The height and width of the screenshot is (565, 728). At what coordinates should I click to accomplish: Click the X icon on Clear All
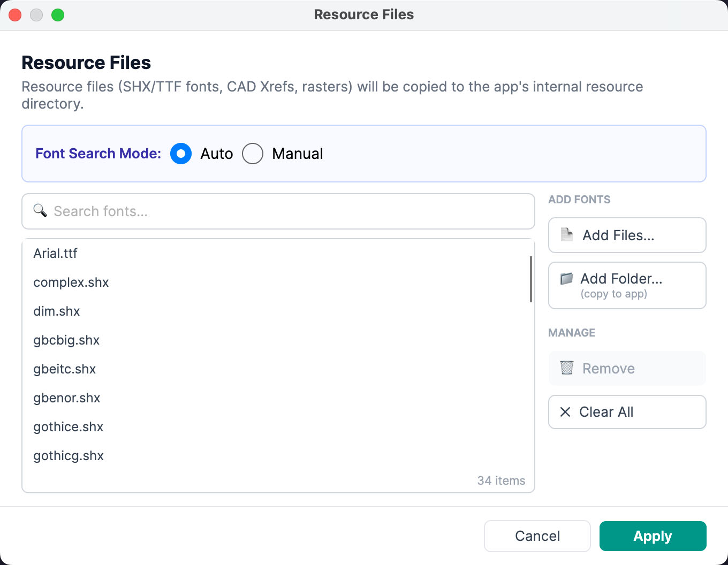(x=565, y=412)
